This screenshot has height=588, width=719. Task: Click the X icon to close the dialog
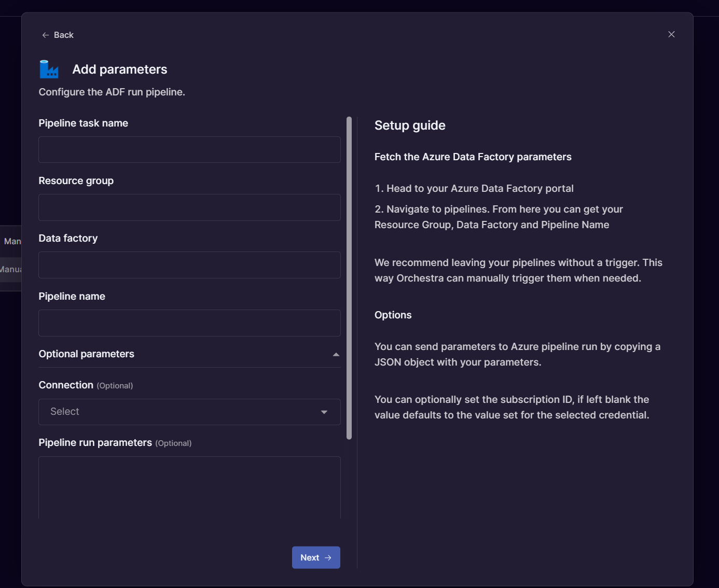(671, 34)
